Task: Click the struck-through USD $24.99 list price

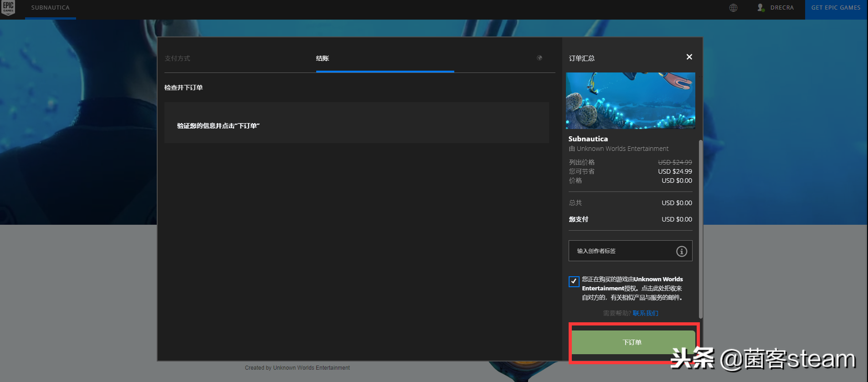Action: click(x=675, y=162)
